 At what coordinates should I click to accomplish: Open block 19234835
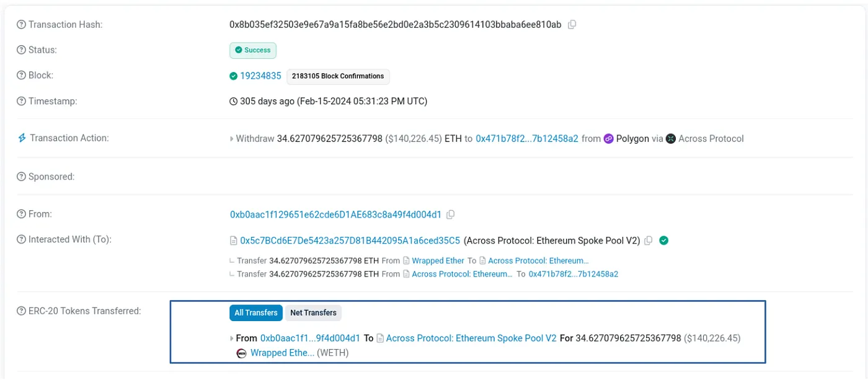click(259, 75)
